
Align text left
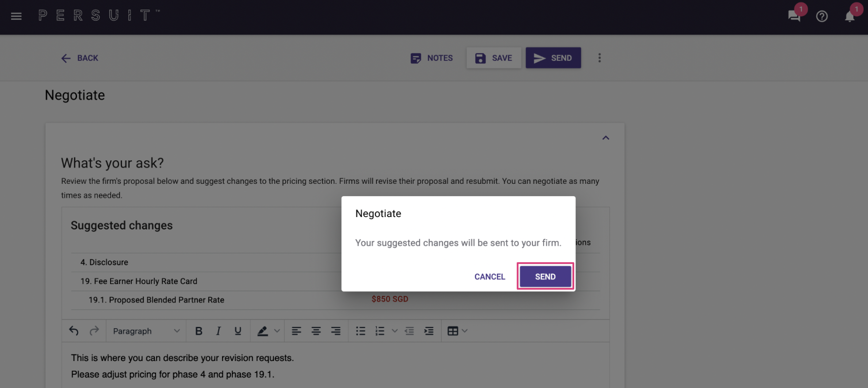click(x=296, y=331)
